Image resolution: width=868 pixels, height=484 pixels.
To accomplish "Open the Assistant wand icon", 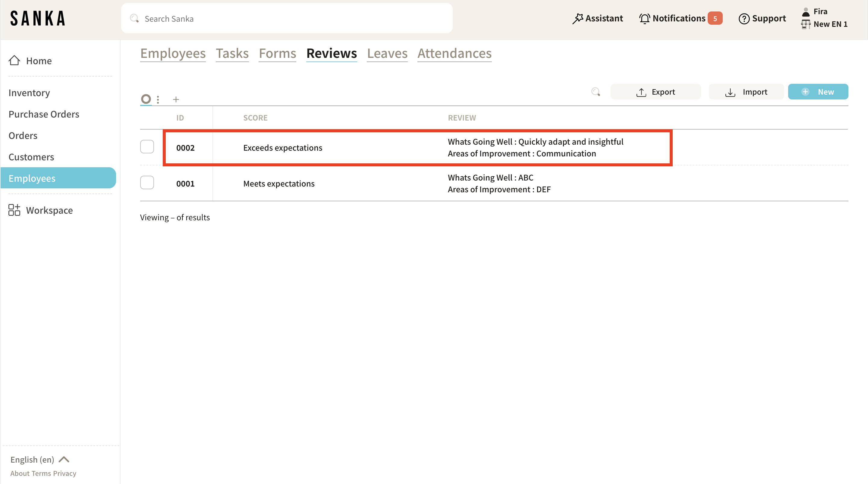I will (x=577, y=19).
